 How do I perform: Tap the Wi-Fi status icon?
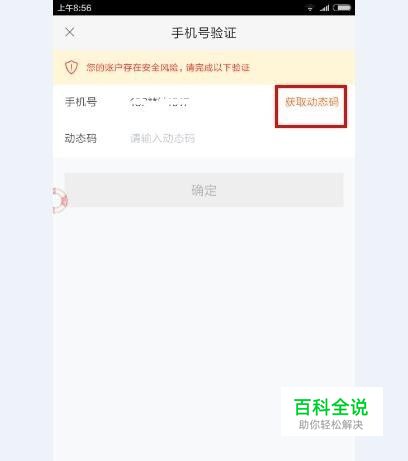(x=310, y=8)
